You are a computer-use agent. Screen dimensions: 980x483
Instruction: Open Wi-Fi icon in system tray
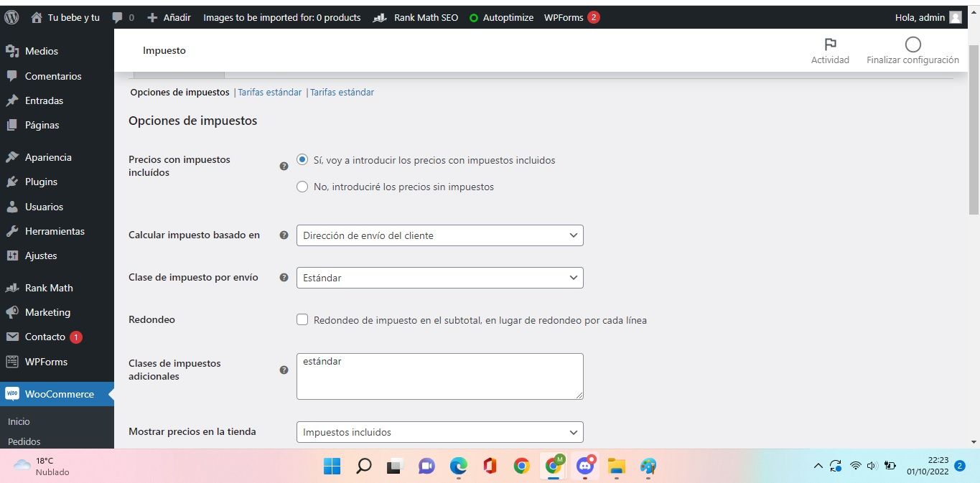tap(855, 466)
